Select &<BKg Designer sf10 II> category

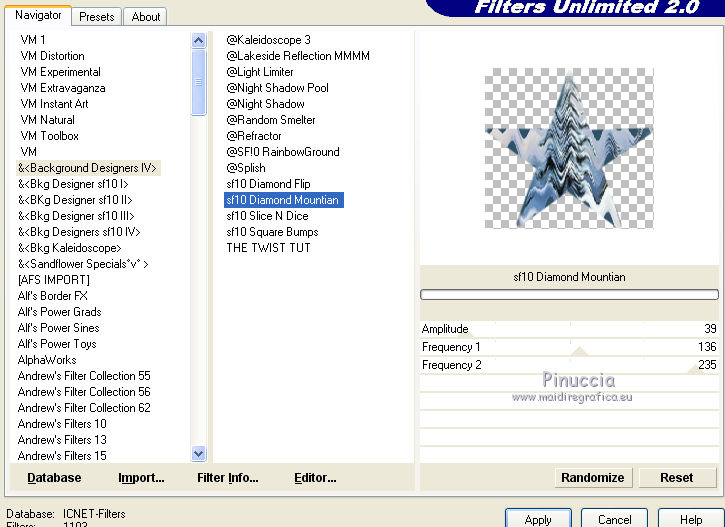click(75, 200)
